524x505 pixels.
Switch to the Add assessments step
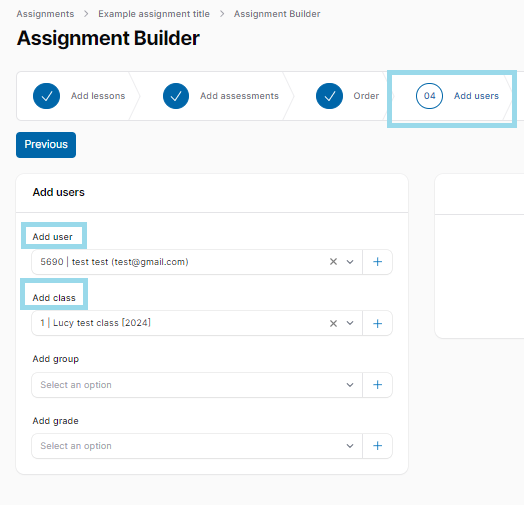[239, 96]
